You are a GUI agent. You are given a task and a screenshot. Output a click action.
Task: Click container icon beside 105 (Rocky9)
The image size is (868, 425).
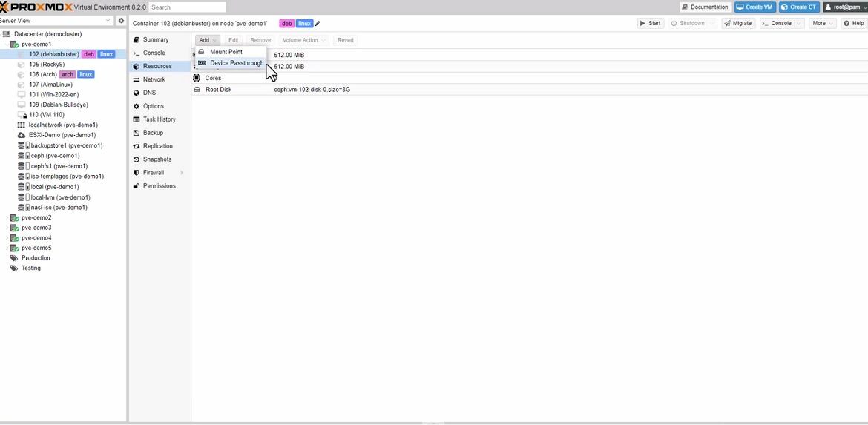[x=22, y=65]
